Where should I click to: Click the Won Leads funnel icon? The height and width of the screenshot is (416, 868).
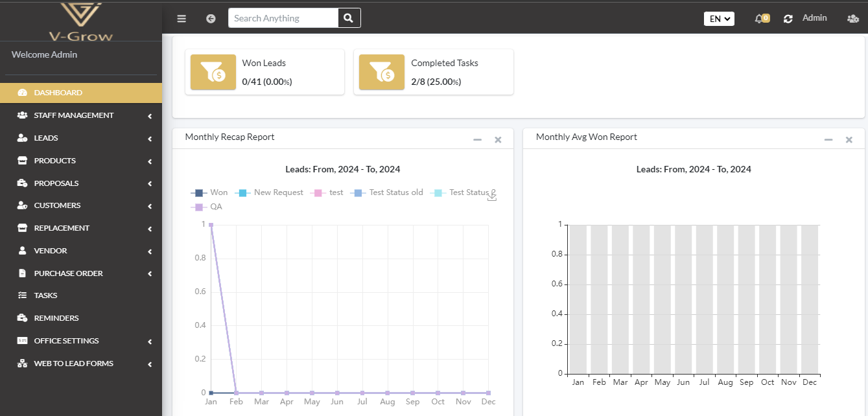point(213,73)
